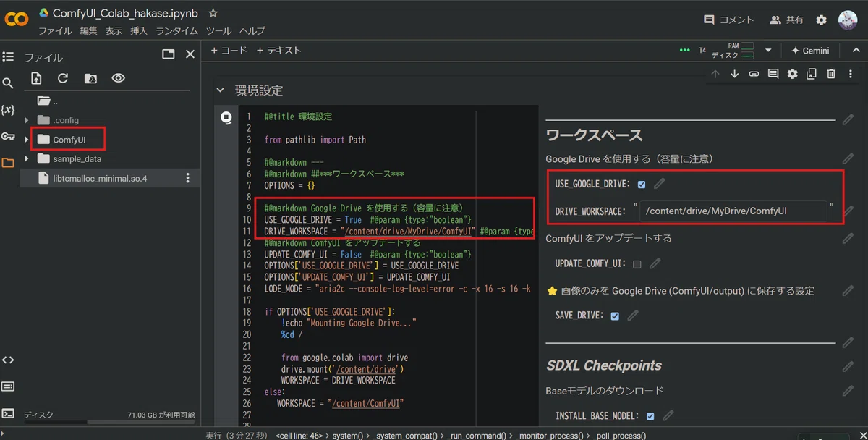Open the terminal sidebar icon

pyautogui.click(x=8, y=413)
